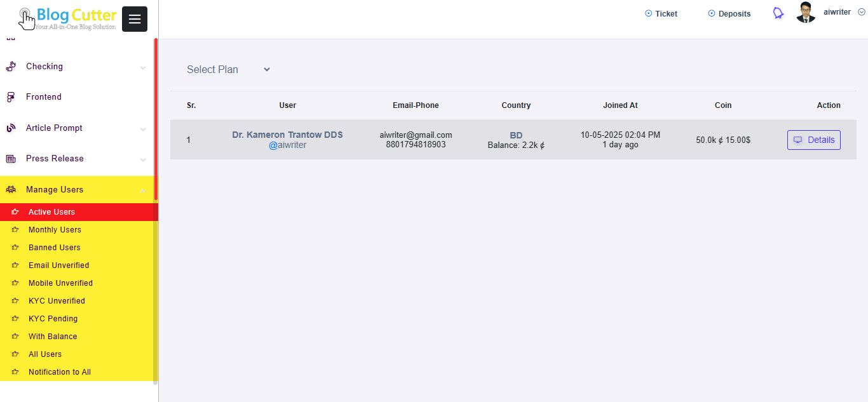
Task: Click the Joined At column header
Action: [620, 105]
